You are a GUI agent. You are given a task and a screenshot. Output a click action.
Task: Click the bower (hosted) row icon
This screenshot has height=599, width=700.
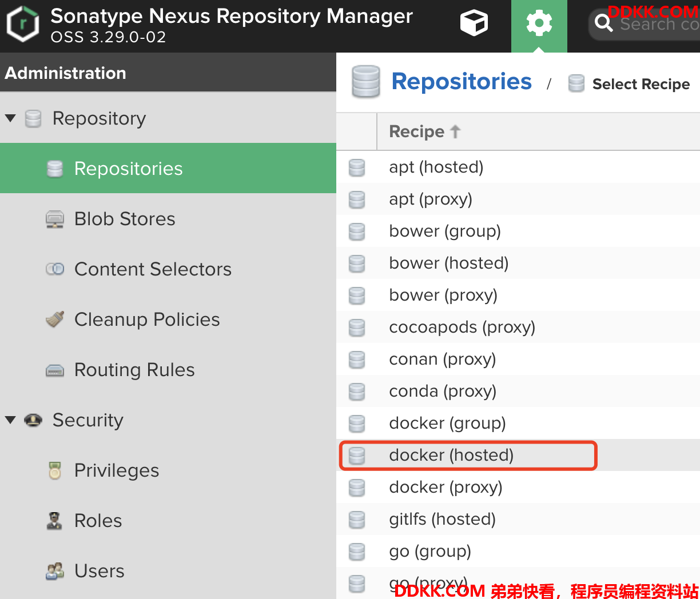point(357,263)
